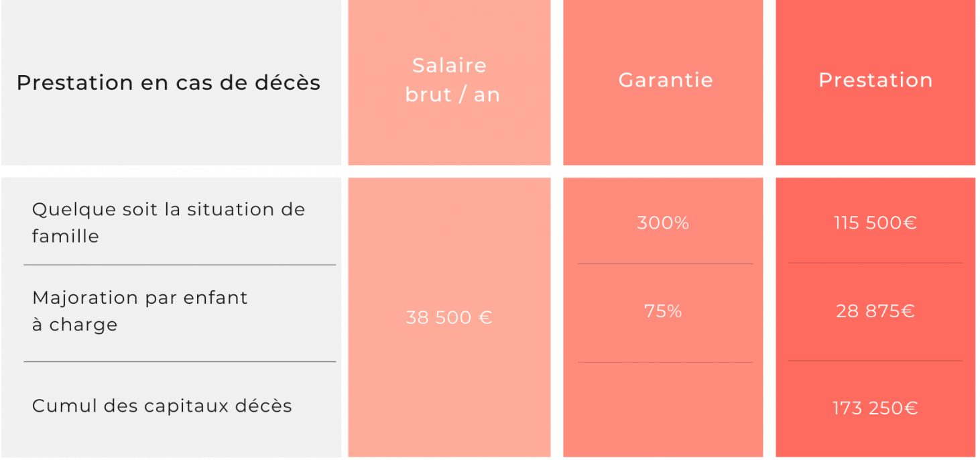The image size is (980, 460).
Task: Click the word 'Salaire' in header
Action: click(450, 65)
